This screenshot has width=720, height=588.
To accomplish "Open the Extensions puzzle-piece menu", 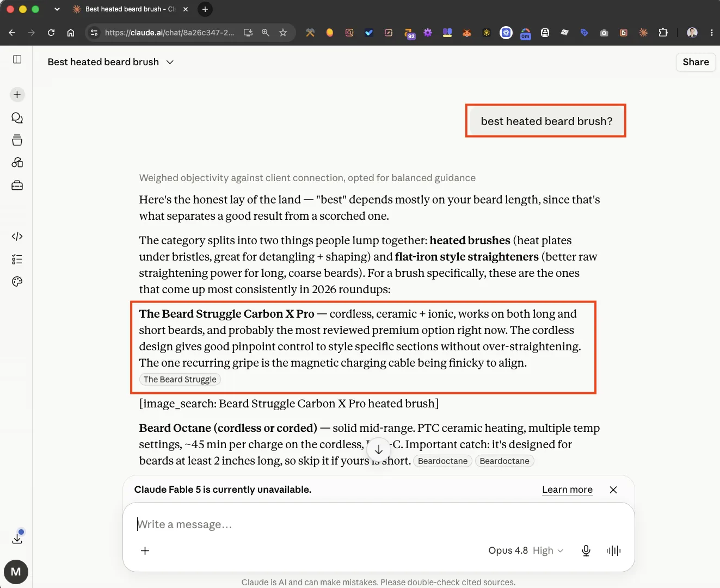I will click(663, 33).
